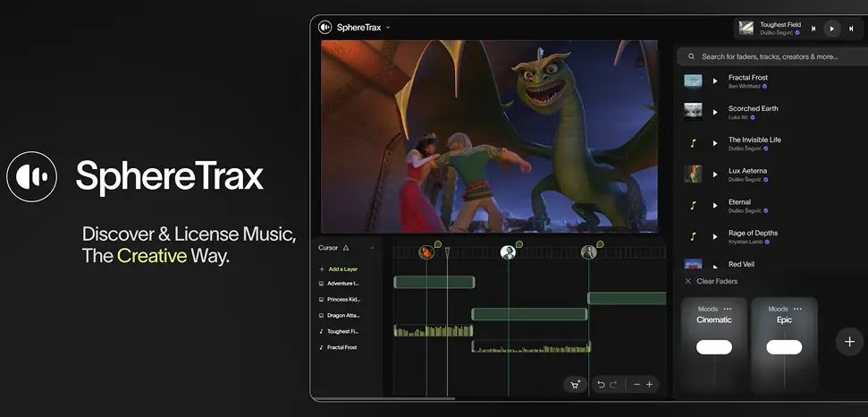Open the Scorched Earth track title
Viewport: 868px width, 417px height.
click(753, 108)
